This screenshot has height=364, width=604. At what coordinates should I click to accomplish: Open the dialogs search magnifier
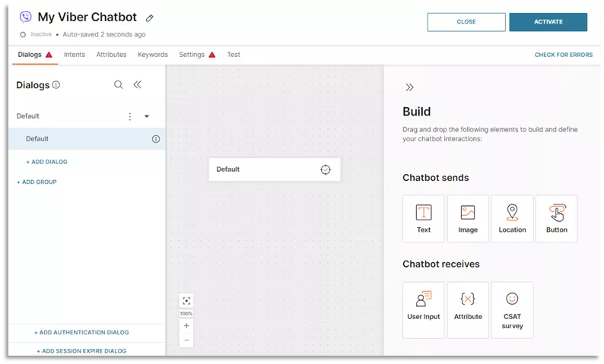pyautogui.click(x=118, y=84)
